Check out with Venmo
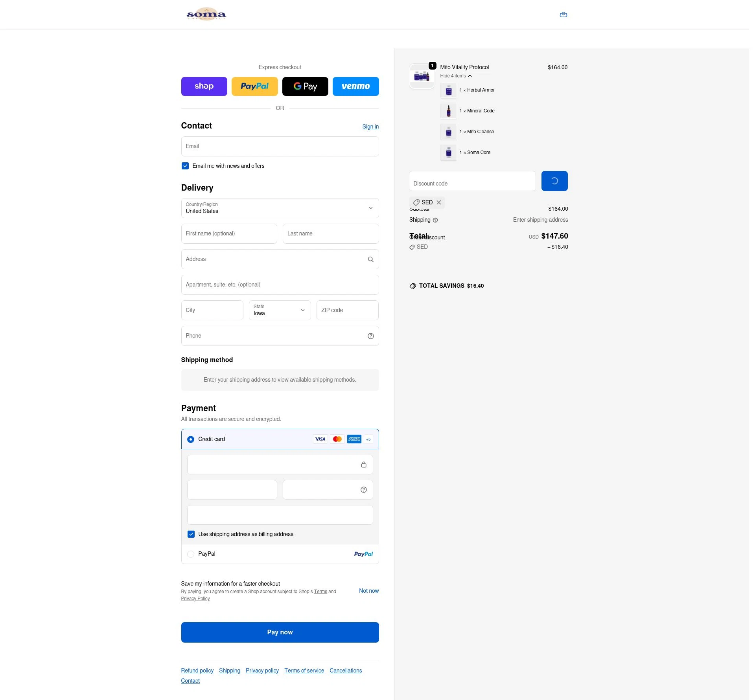 point(356,86)
